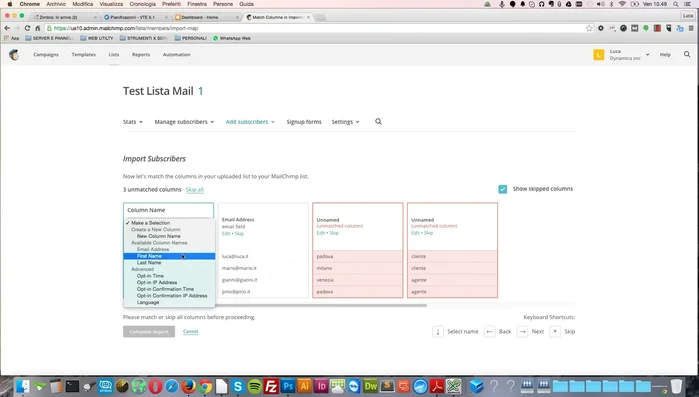This screenshot has height=397, width=699.
Task: Open Safari from the dock
Action: coord(172,386)
